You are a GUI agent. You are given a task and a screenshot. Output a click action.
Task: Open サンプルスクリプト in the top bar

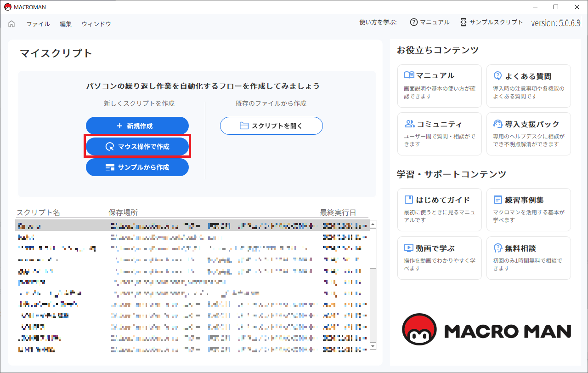496,22
